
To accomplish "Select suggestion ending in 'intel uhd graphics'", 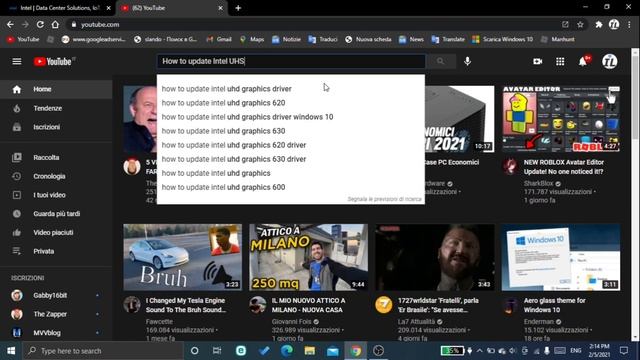I will (291, 173).
